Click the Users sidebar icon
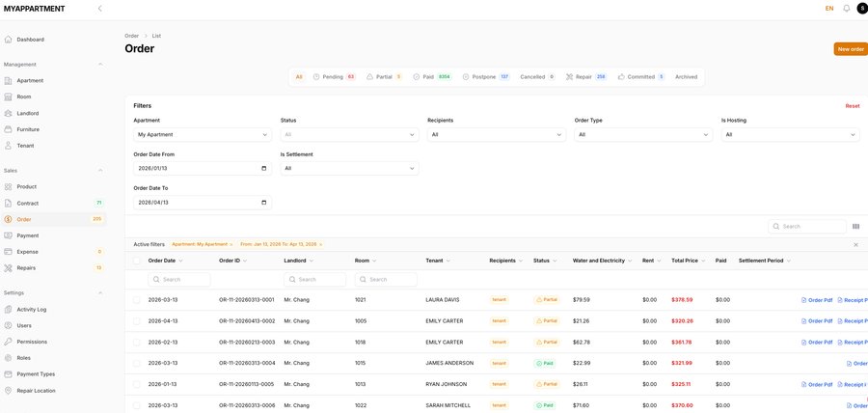Image resolution: width=868 pixels, height=413 pixels. click(8, 325)
